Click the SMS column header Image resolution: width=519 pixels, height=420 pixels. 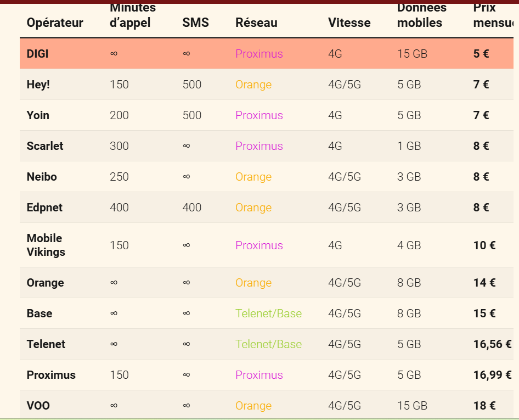(196, 23)
